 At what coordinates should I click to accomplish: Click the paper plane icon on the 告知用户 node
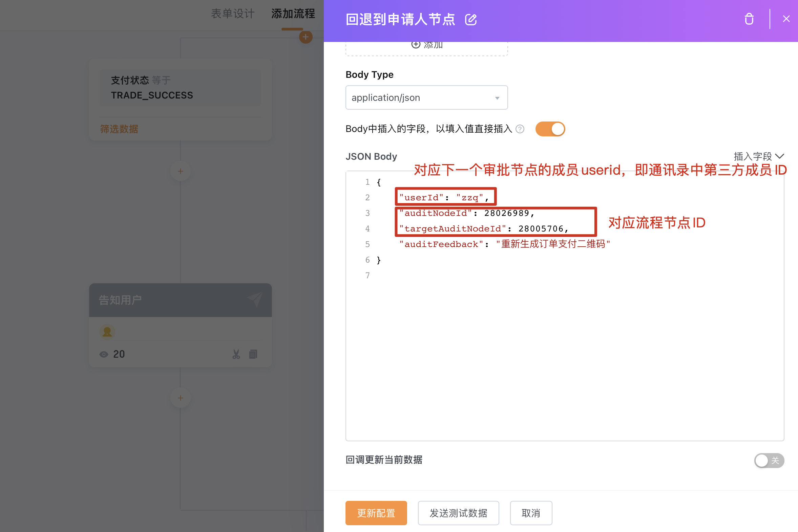click(254, 300)
